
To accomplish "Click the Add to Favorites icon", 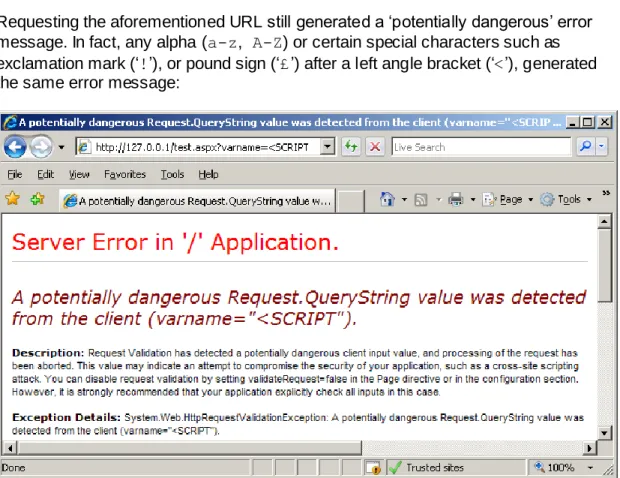I will point(38,198).
